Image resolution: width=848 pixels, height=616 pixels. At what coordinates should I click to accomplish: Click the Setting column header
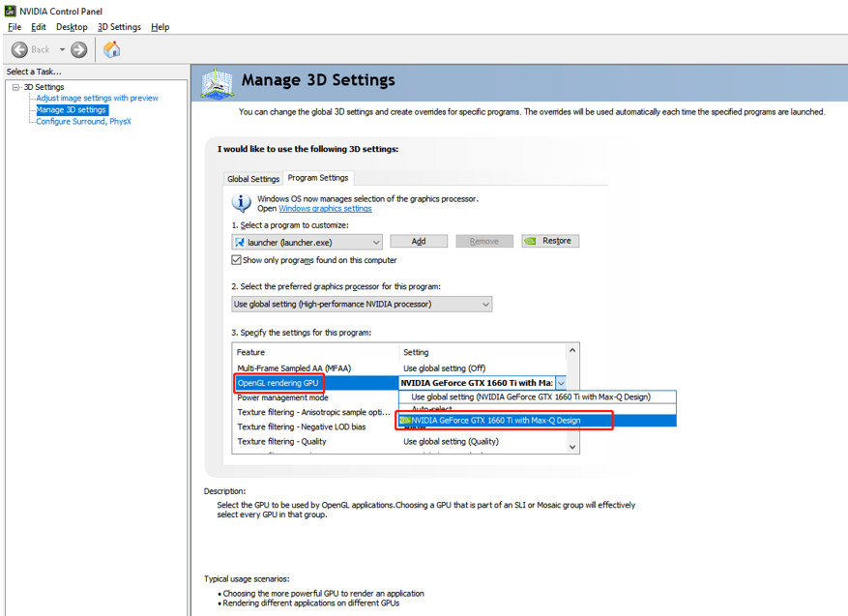[x=482, y=352]
